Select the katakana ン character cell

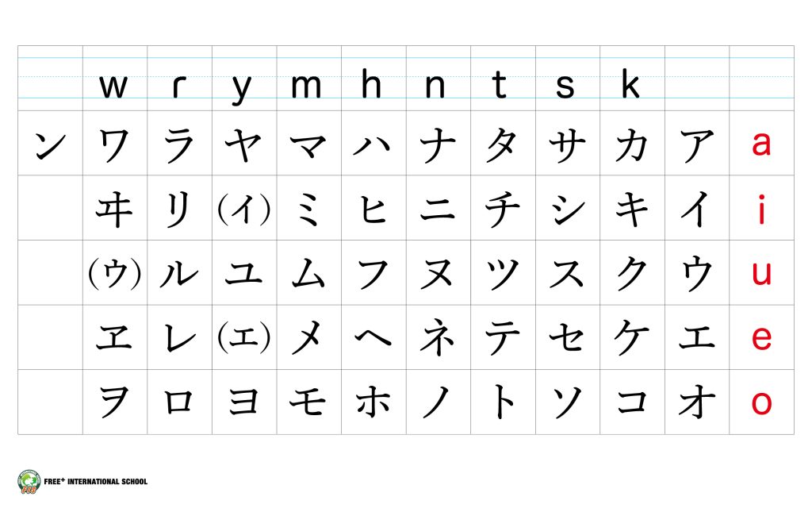[49, 145]
